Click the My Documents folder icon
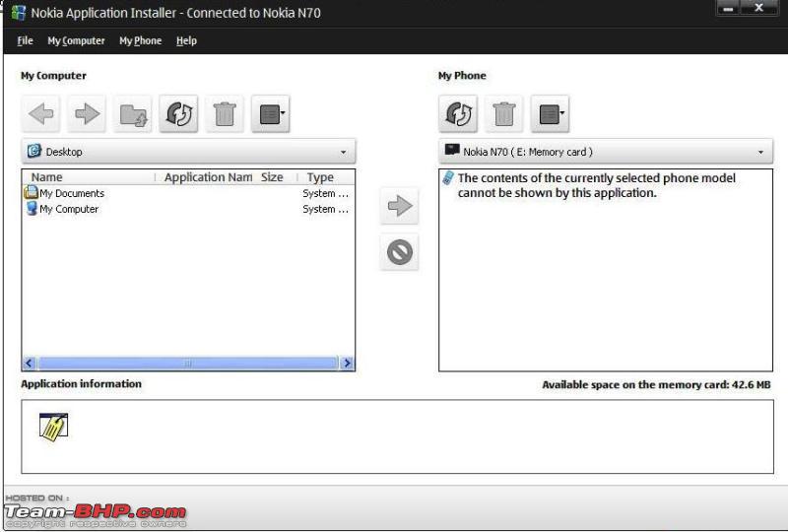788x532 pixels. coord(32,192)
